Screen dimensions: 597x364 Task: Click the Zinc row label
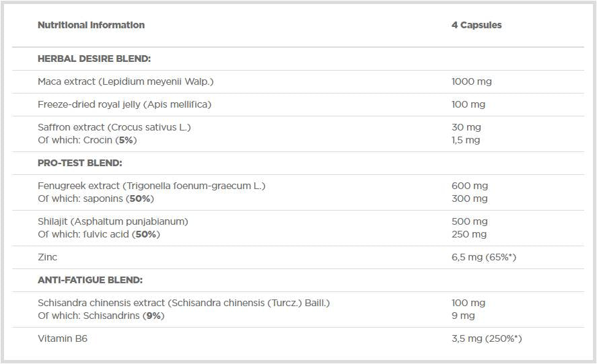pos(48,257)
